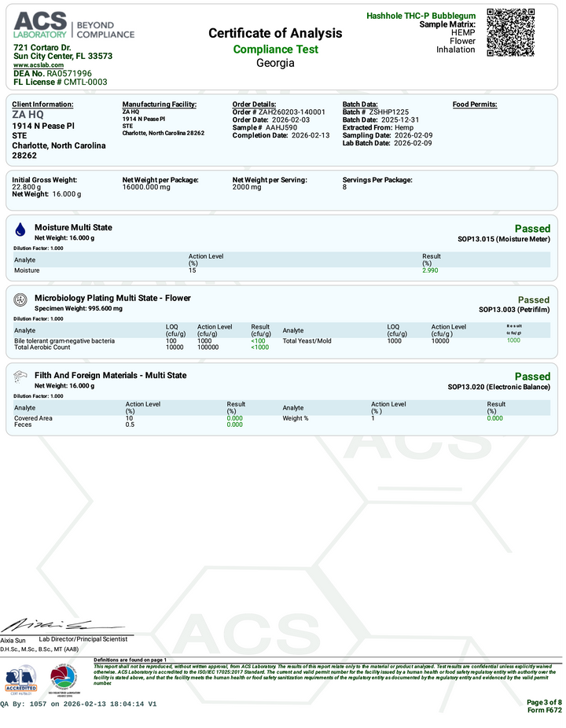Select moisture result 2.990

[430, 270]
